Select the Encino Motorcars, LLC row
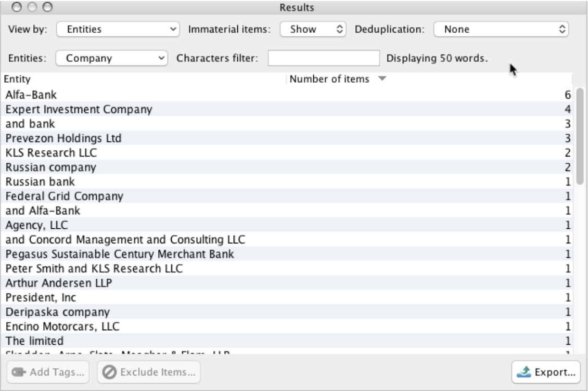 (287, 326)
